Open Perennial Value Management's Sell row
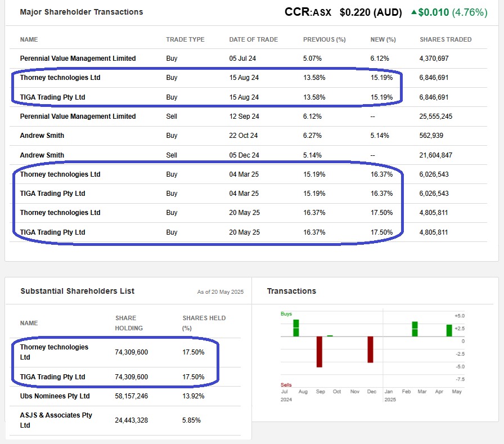The height and width of the screenshot is (444, 504). tap(78, 116)
